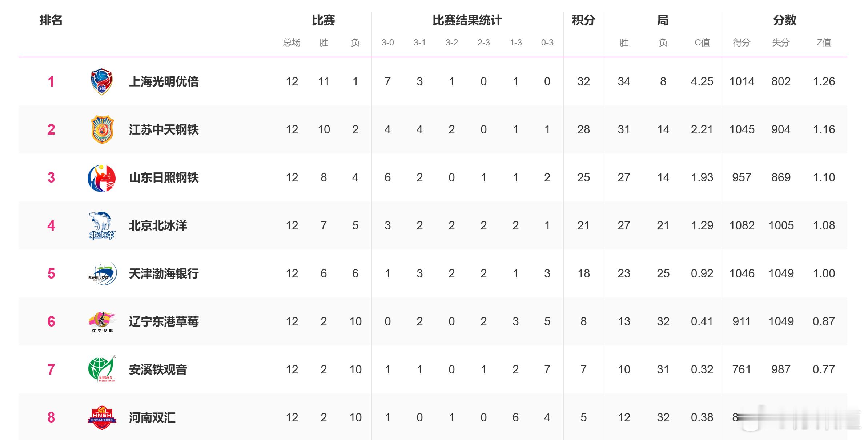
Task: Select the 比赛结果统计 column header
Action: tap(467, 20)
